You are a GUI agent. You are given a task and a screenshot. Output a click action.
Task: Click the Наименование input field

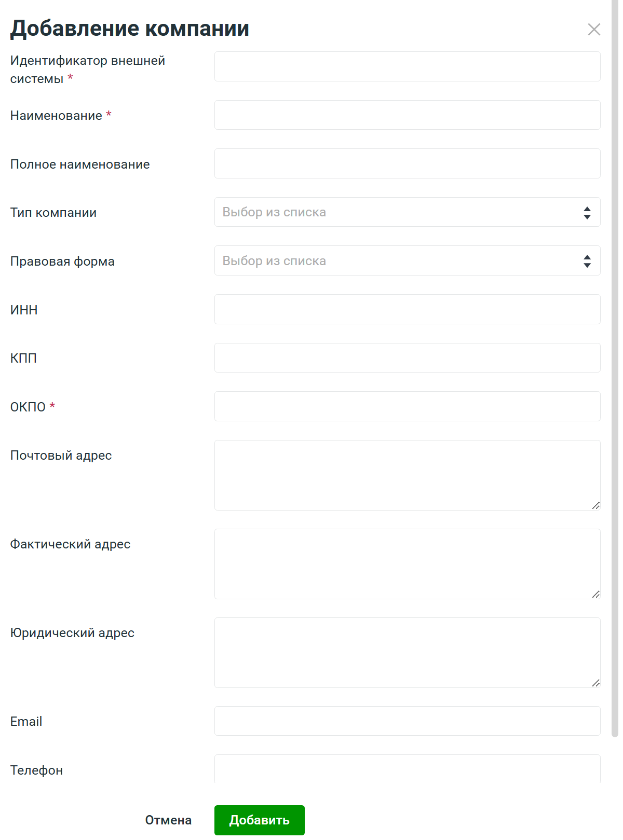(407, 115)
